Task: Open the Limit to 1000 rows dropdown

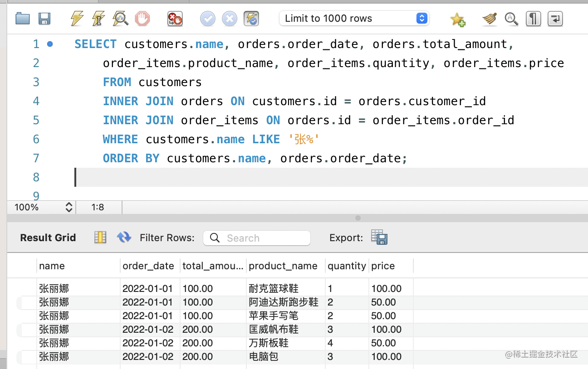Action: coord(354,19)
